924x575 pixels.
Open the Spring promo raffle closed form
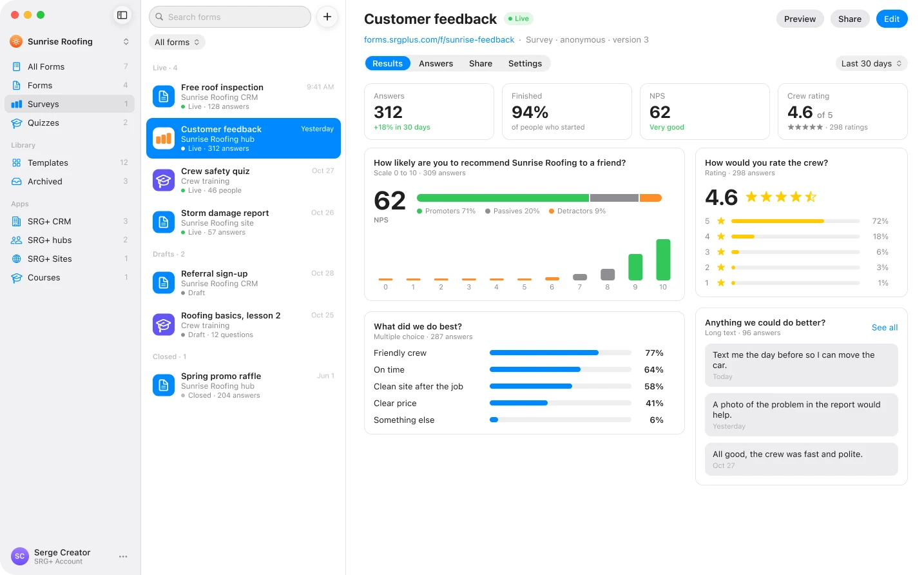coord(244,385)
